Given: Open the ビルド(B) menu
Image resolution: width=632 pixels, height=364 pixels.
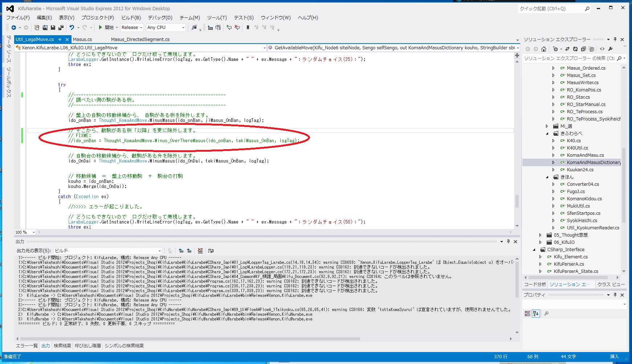Looking at the screenshot, I should pos(131,18).
